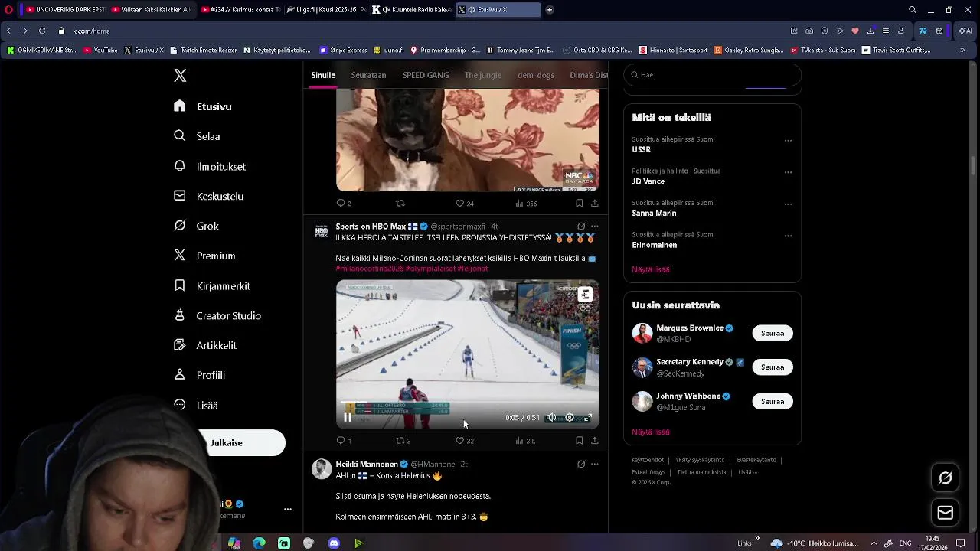Switch to Sinulle tab
Screen dimensions: 980x551
point(323,75)
